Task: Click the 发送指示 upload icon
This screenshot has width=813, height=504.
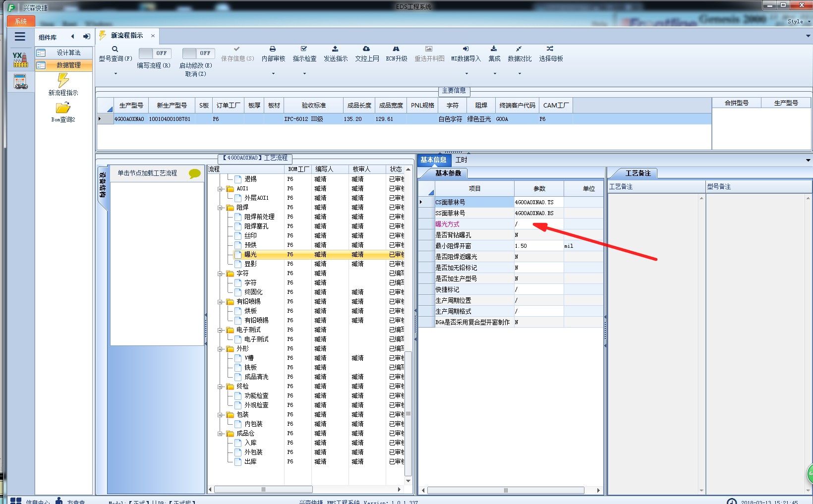Action: pos(335,49)
